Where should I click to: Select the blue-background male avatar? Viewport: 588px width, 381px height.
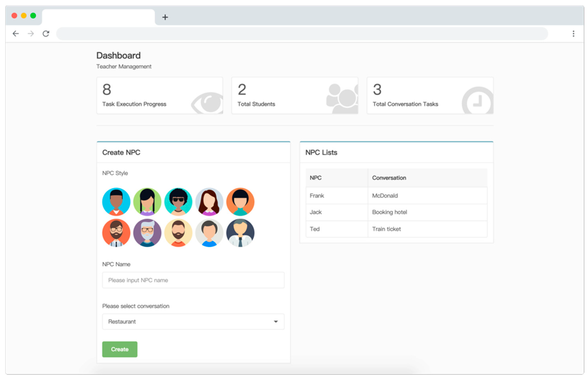[116, 202]
